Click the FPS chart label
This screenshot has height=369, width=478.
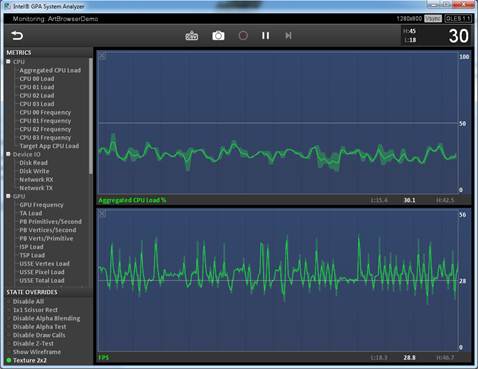point(104,357)
